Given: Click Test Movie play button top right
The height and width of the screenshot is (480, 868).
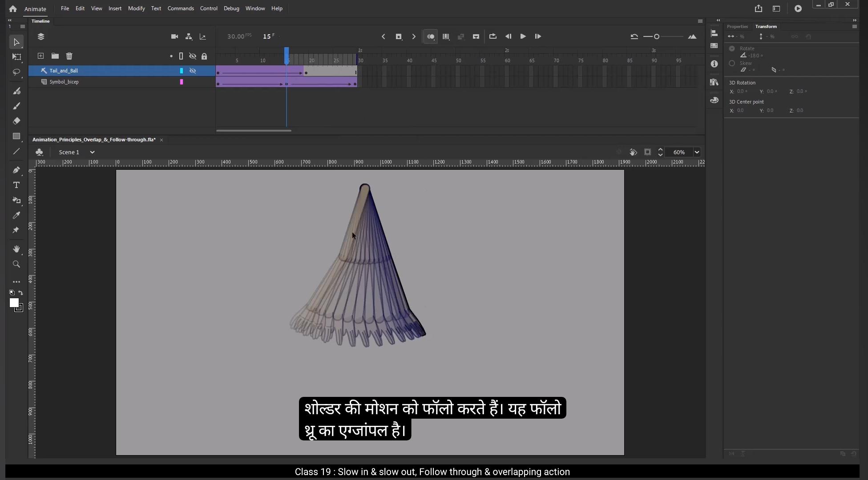Looking at the screenshot, I should click(798, 8).
